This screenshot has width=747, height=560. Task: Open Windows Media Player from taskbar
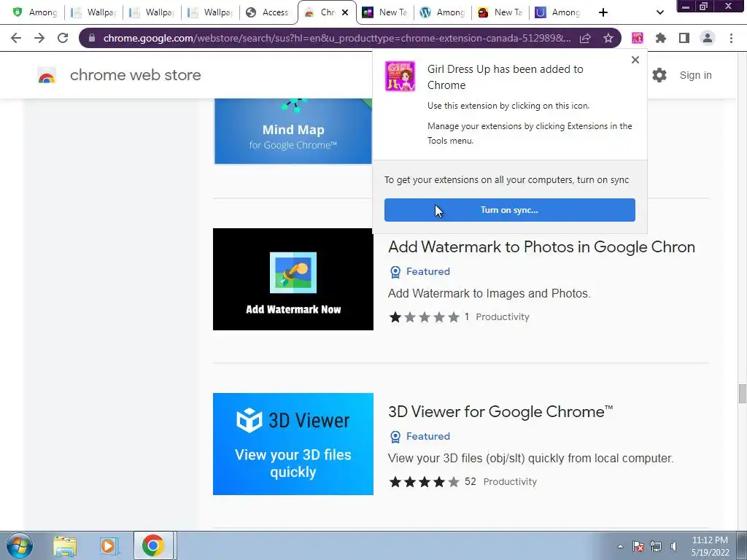[108, 546]
